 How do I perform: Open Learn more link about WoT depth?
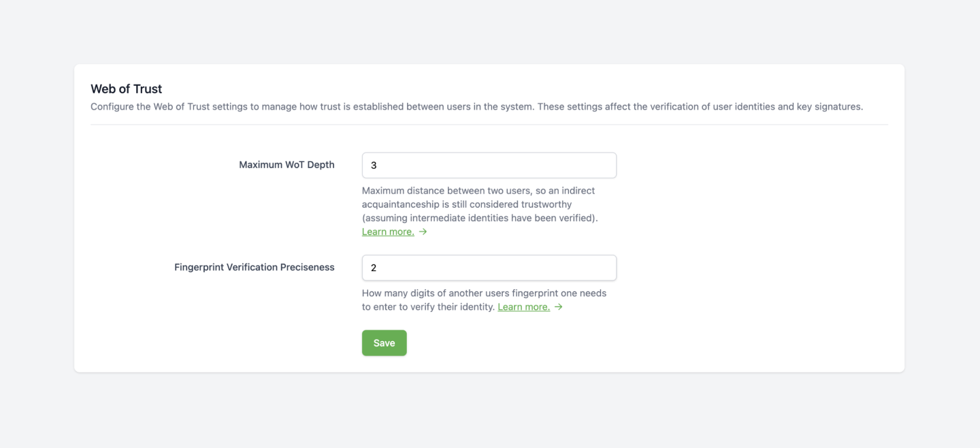[x=388, y=231]
